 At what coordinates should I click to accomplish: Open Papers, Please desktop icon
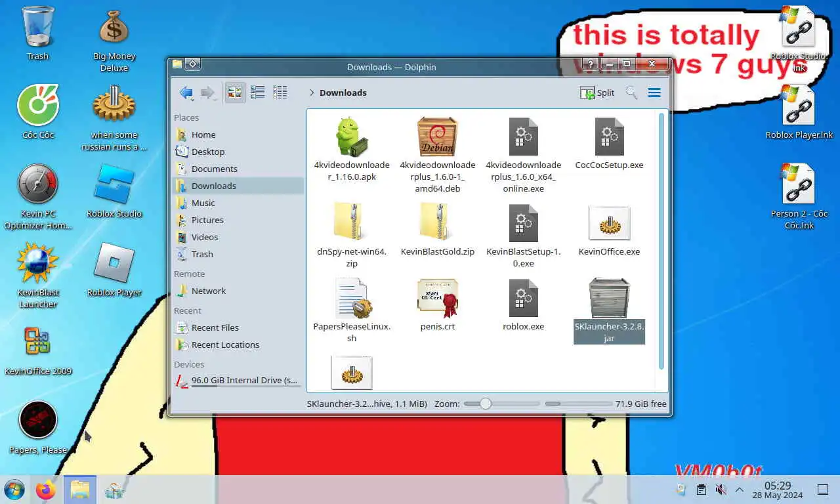pyautogui.click(x=38, y=427)
